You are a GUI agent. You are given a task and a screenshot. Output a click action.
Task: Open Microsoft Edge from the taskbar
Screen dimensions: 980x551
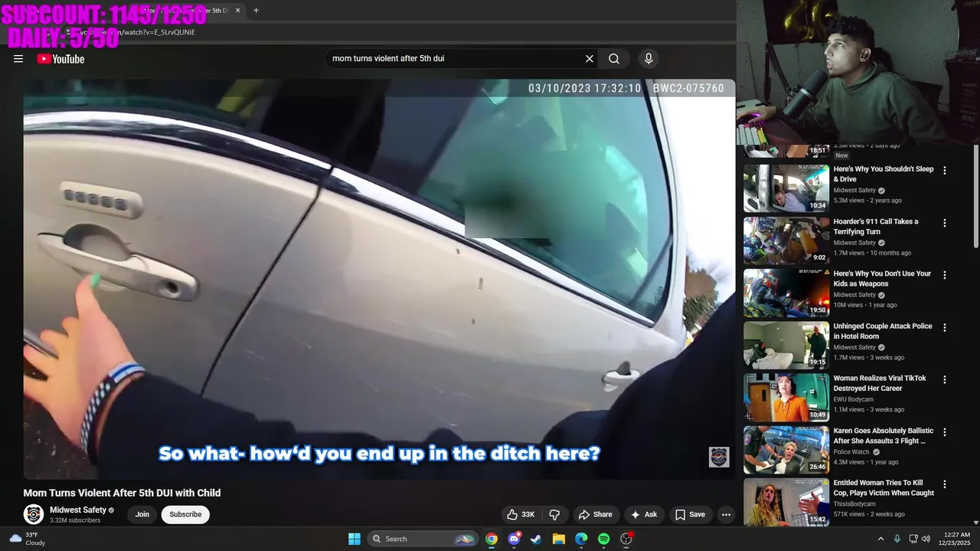tap(581, 539)
